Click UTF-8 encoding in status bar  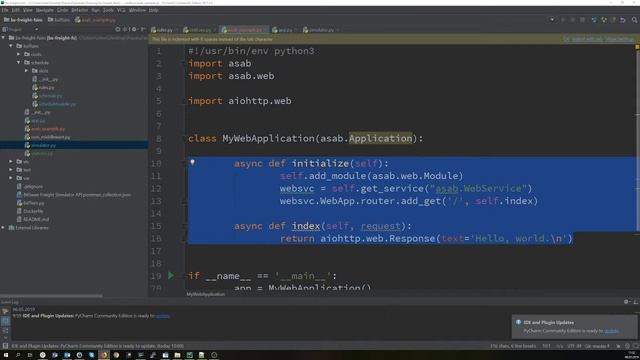pyautogui.click(x=574, y=346)
